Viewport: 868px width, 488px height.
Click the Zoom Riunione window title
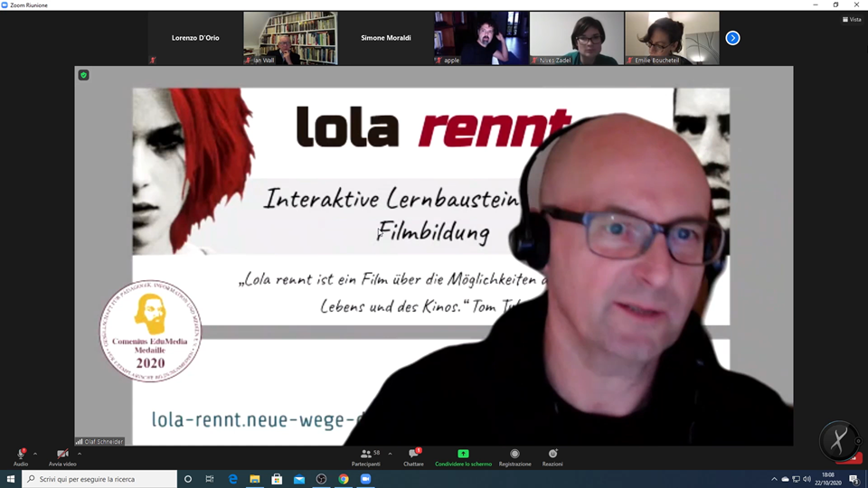pos(29,5)
